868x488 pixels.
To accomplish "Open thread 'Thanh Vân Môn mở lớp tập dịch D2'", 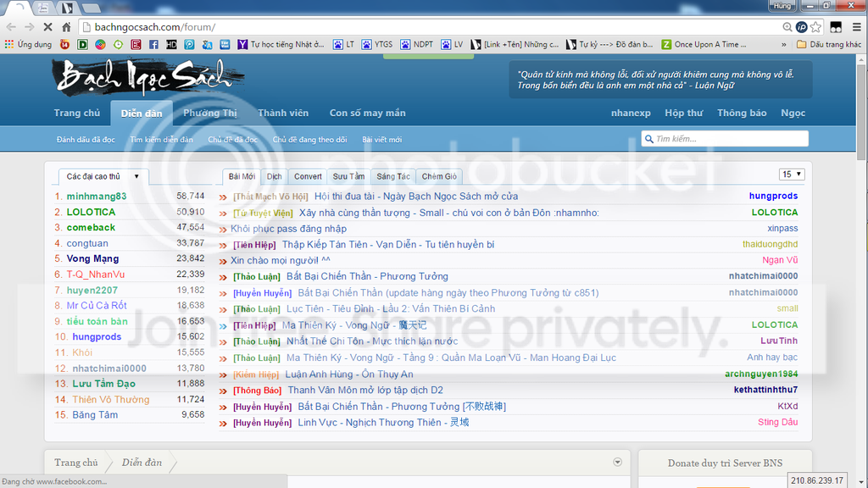I will (x=364, y=390).
